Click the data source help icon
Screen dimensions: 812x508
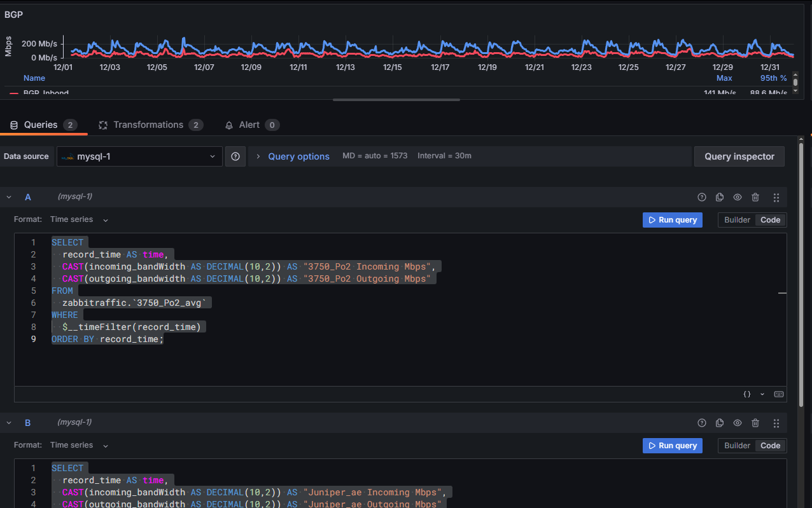click(x=235, y=156)
